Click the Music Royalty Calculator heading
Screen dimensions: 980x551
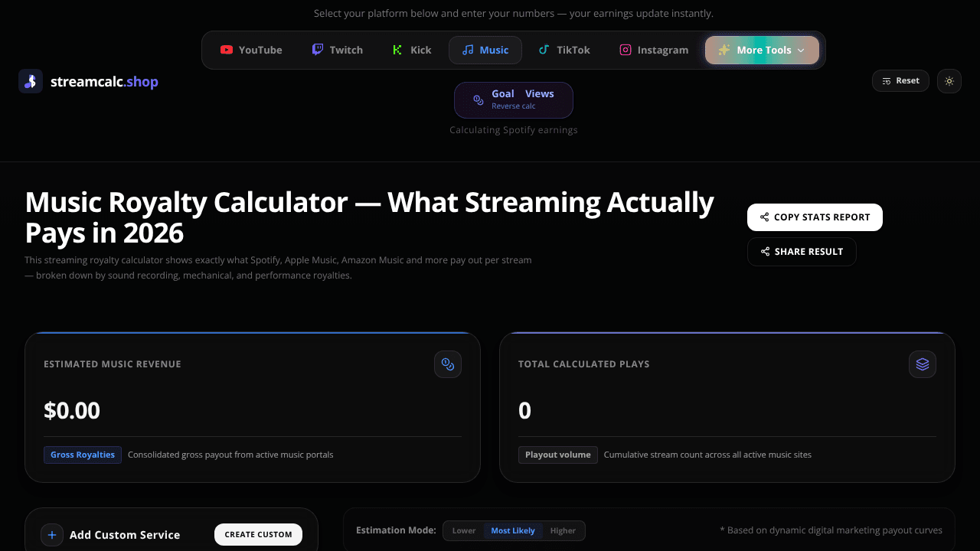(x=370, y=217)
